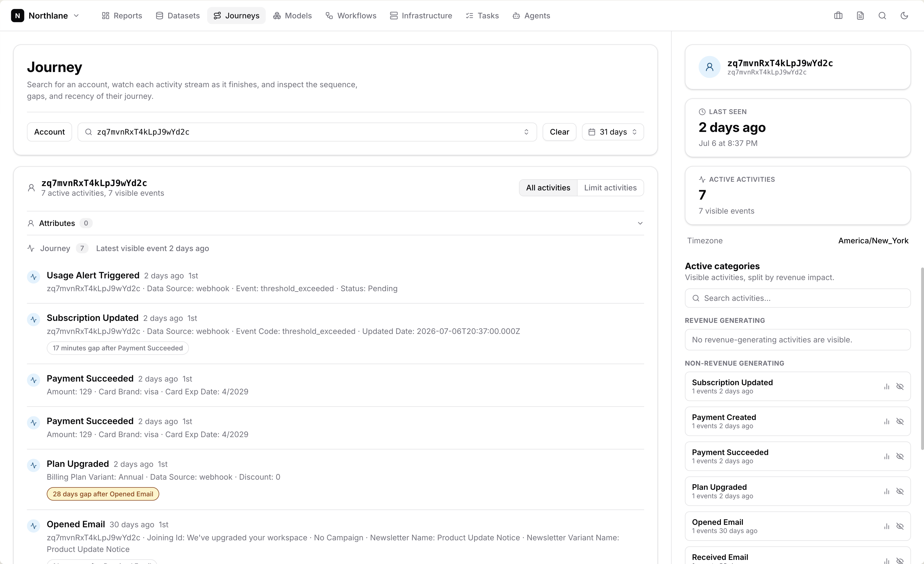Hide Payment Succeeded category

[x=900, y=456]
